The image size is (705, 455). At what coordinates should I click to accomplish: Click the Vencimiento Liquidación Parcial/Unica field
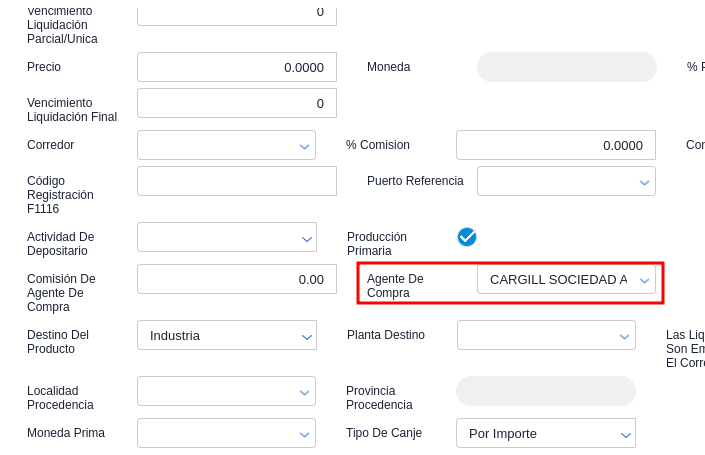236,13
